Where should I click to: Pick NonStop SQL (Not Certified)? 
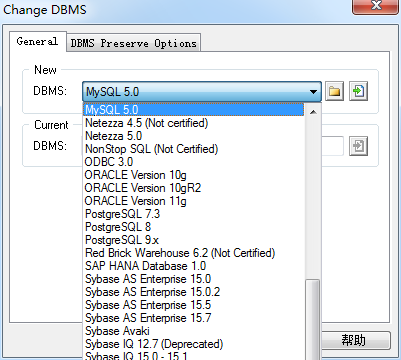(x=193, y=149)
